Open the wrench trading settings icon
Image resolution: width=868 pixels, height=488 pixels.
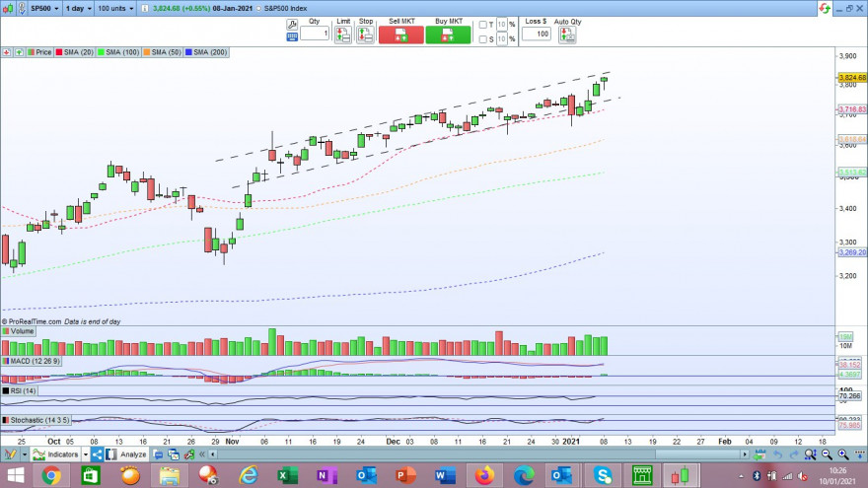(292, 25)
